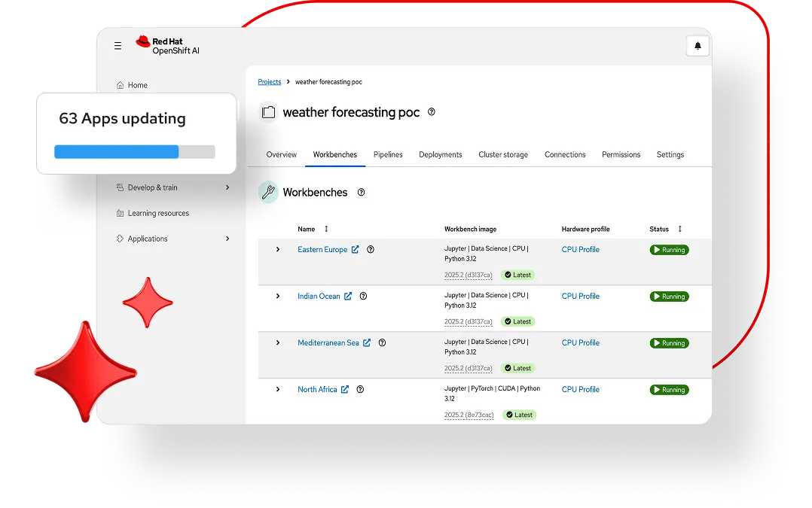Open the Pipelines tab
The height and width of the screenshot is (508, 812).
[x=388, y=155]
